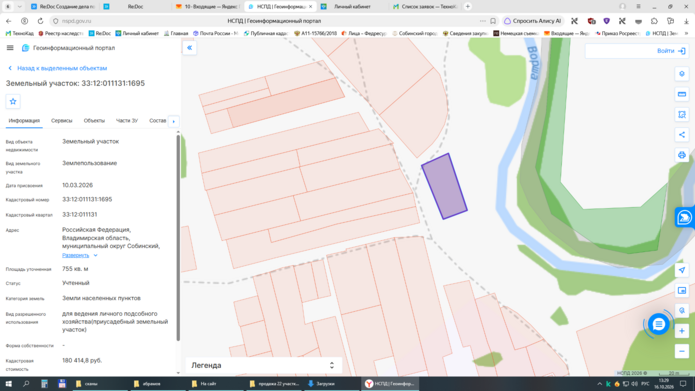Switch to Список заявок ТехноКад tab
Viewport: 695px width, 391px height.
425,7
